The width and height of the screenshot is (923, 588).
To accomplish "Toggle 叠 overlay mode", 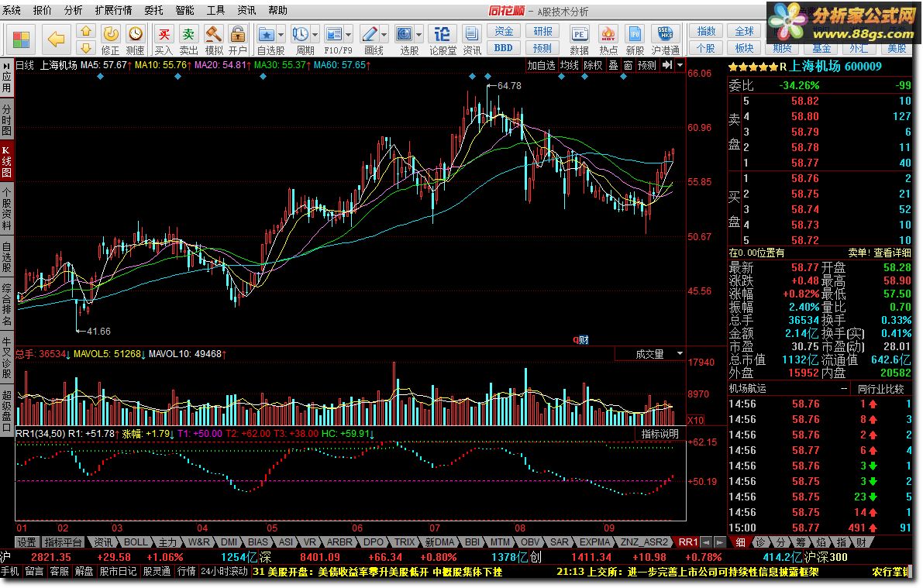I will point(613,65).
